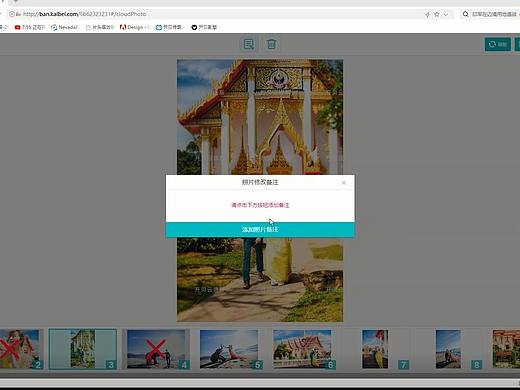
Task: Click the magnifier search icon in browser
Action: click(x=465, y=14)
